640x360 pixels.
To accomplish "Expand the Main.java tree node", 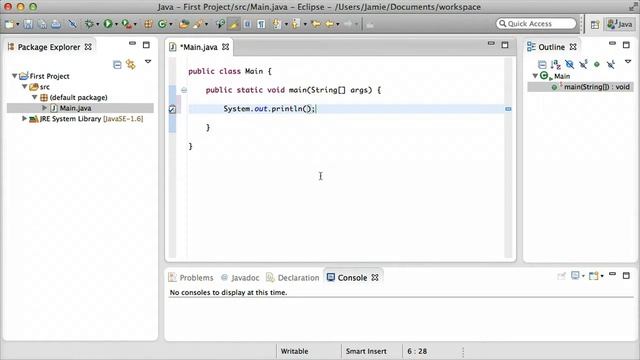I will (44, 108).
